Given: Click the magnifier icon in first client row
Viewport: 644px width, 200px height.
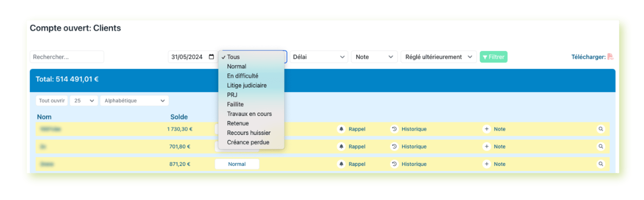Looking at the screenshot, I should (x=601, y=129).
